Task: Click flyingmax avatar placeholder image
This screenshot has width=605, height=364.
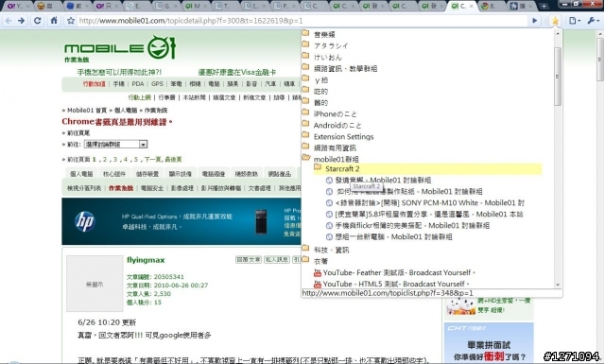Action: click(95, 284)
